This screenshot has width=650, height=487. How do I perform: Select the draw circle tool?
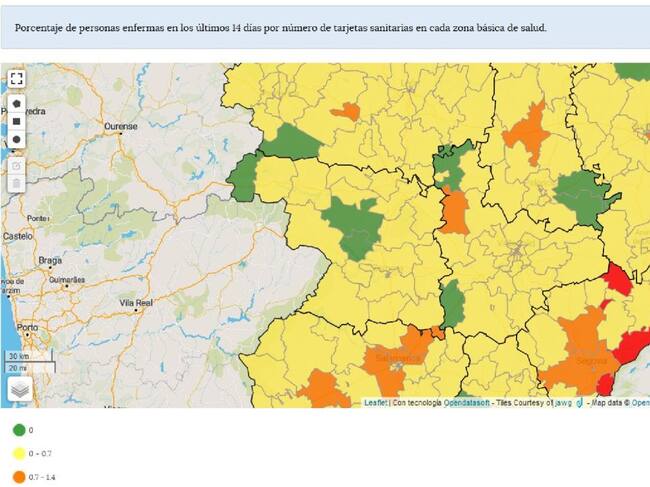17,139
